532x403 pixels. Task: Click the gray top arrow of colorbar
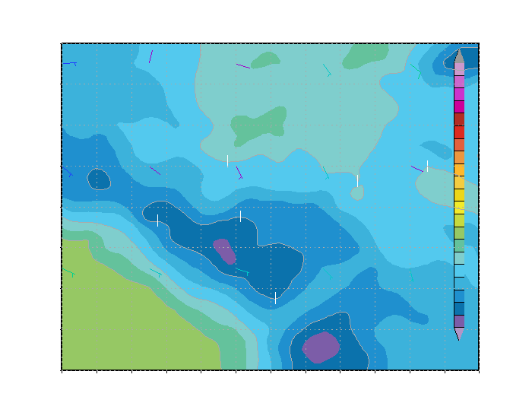(459, 56)
